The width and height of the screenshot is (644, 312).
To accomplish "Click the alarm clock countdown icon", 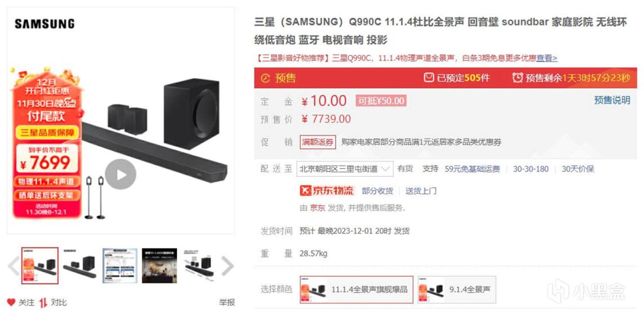I will coord(517,78).
